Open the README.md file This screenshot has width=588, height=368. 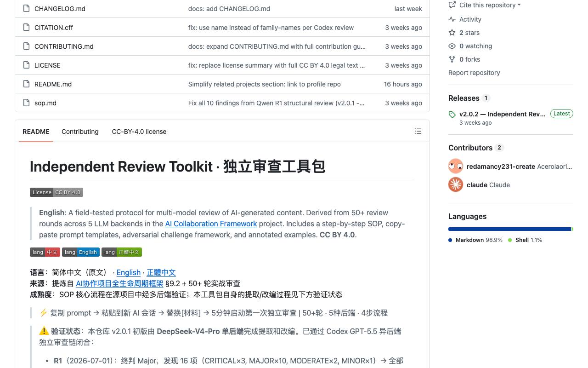click(53, 84)
